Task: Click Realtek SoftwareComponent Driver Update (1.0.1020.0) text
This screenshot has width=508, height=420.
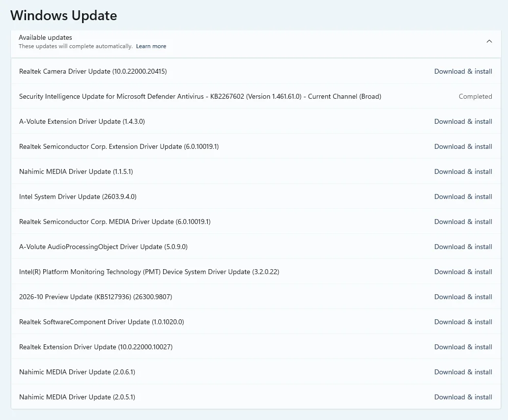Action: (x=101, y=322)
